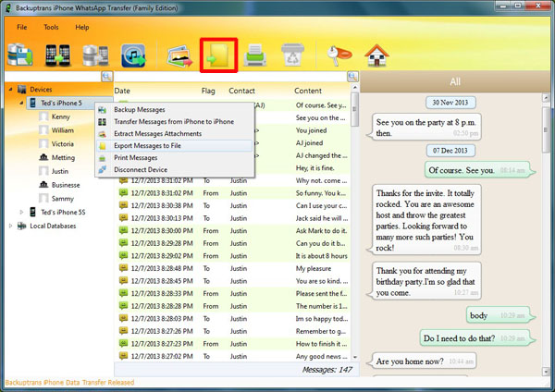Select the Businesse group chat
555x392 pixels.
click(x=66, y=185)
